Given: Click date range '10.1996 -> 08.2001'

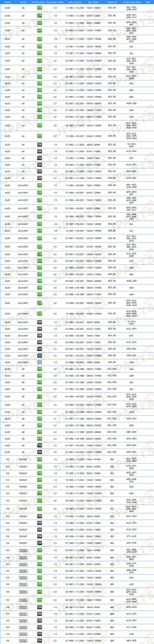Looking at the screenshot, I should click(75, 136).
